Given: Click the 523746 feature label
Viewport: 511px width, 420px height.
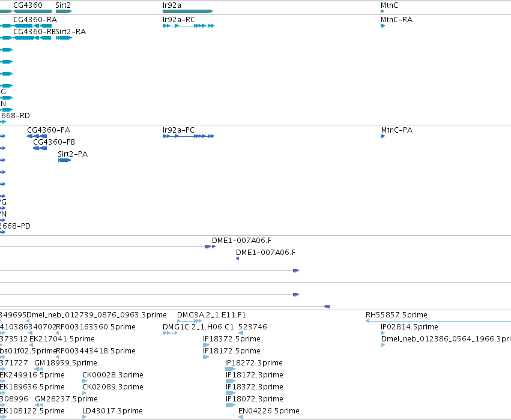Looking at the screenshot, I should pyautogui.click(x=253, y=327).
